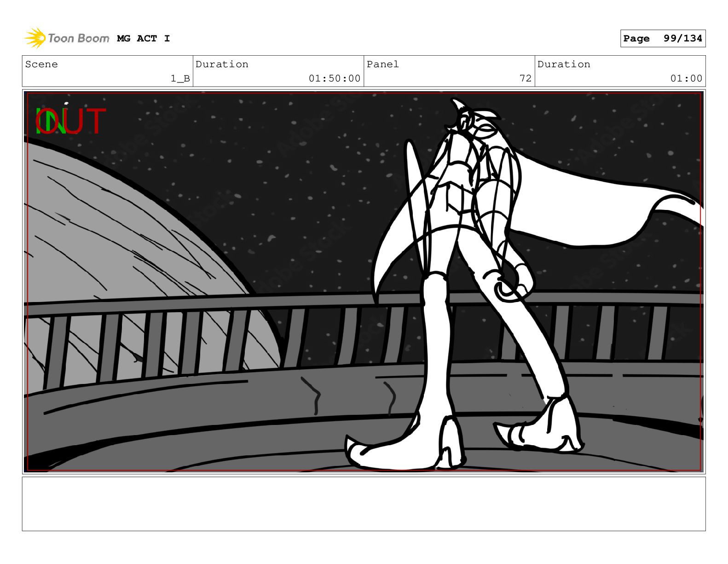This screenshot has width=728, height=564.
Task: Select the 'MG ACT I' project title
Action: [143, 39]
